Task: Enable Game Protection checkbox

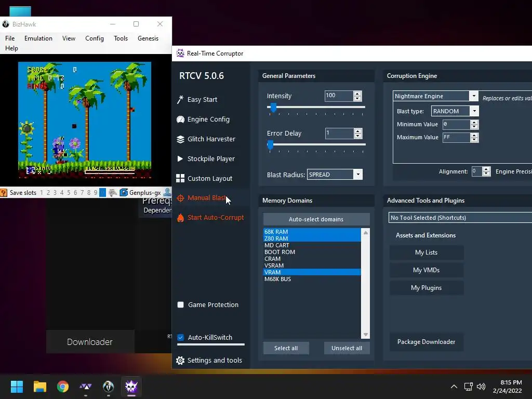Action: (180, 304)
